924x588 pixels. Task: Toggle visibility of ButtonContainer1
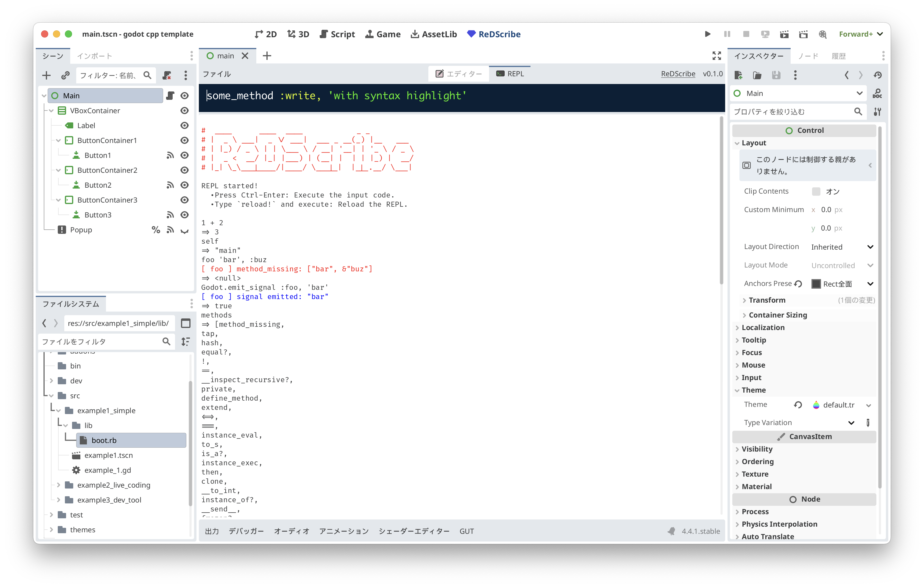[x=185, y=141]
